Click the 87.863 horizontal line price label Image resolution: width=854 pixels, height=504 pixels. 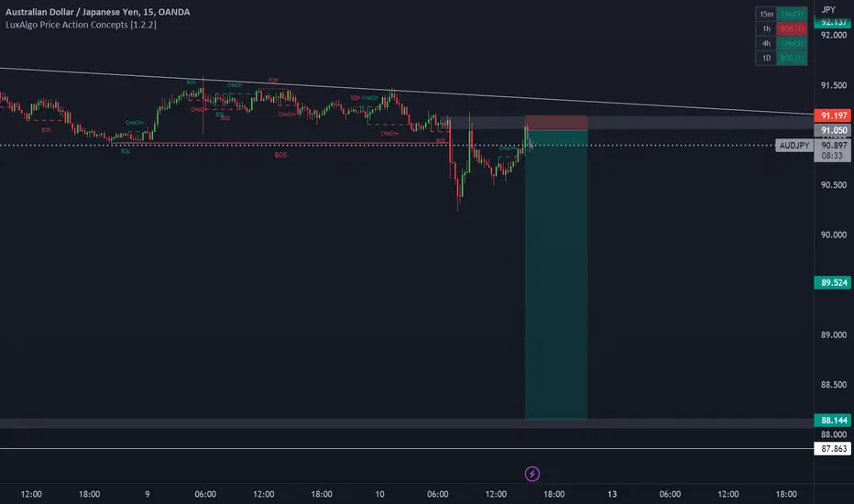point(832,448)
